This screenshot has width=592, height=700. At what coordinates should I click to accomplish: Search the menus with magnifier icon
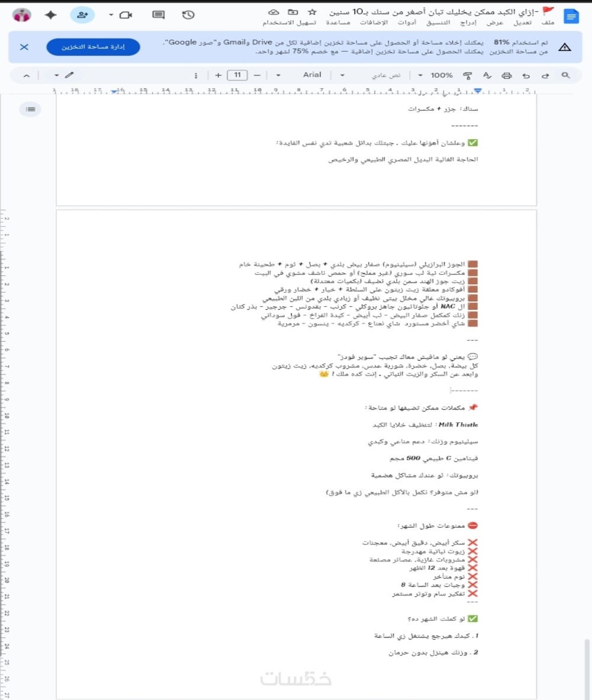coord(566,75)
